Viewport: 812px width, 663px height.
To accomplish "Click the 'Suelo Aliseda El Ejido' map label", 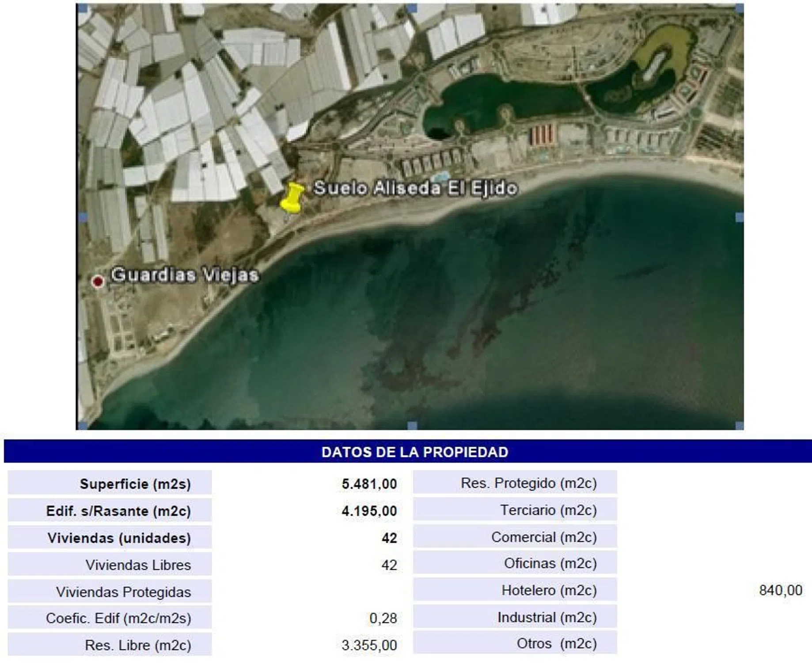I will [x=415, y=188].
